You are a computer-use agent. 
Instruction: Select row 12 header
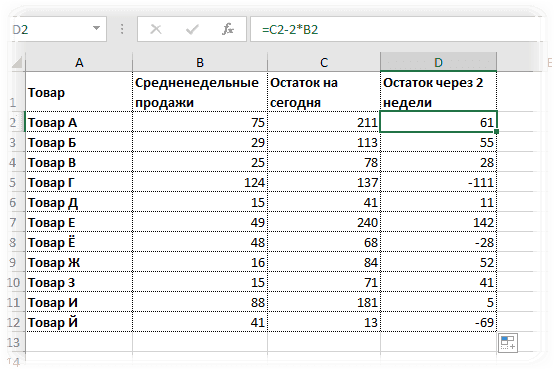tap(16, 322)
